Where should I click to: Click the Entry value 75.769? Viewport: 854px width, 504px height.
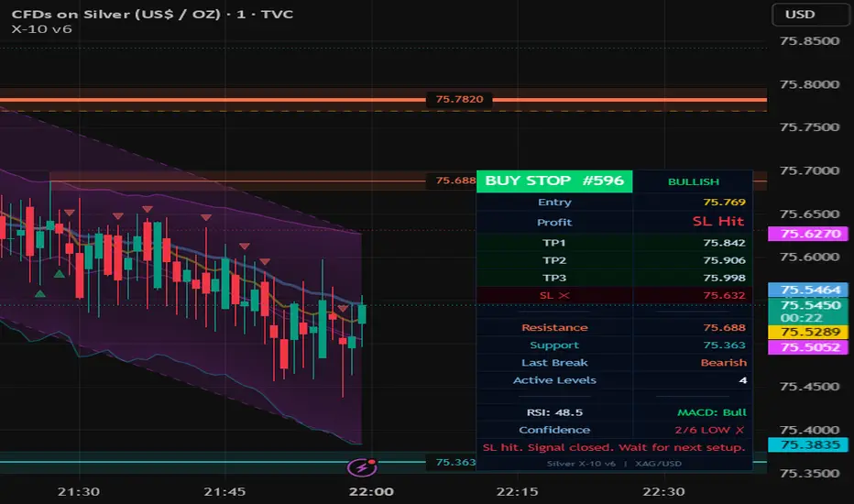pos(724,203)
